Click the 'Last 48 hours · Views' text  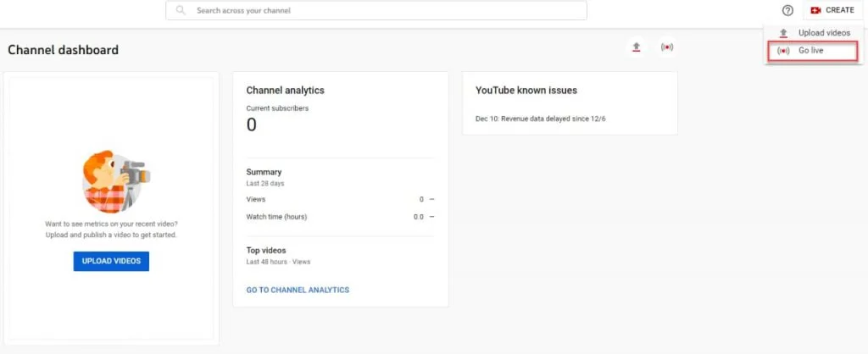coord(278,262)
